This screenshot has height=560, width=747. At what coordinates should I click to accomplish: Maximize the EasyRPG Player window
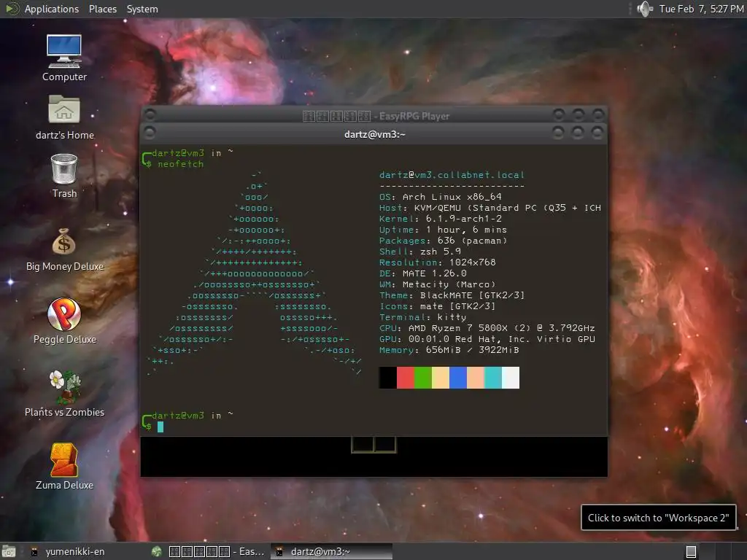(x=578, y=114)
